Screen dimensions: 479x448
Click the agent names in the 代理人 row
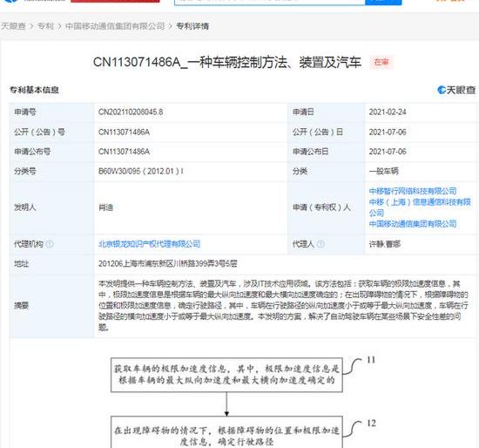coord(385,244)
